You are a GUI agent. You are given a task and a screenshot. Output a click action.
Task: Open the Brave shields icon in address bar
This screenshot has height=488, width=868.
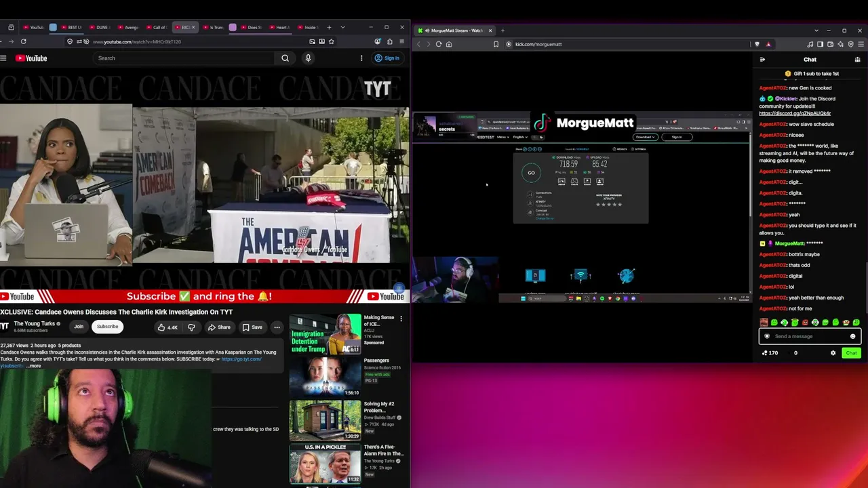(x=757, y=44)
